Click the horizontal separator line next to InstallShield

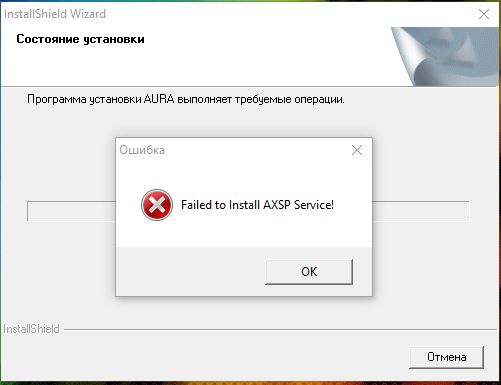(x=280, y=330)
